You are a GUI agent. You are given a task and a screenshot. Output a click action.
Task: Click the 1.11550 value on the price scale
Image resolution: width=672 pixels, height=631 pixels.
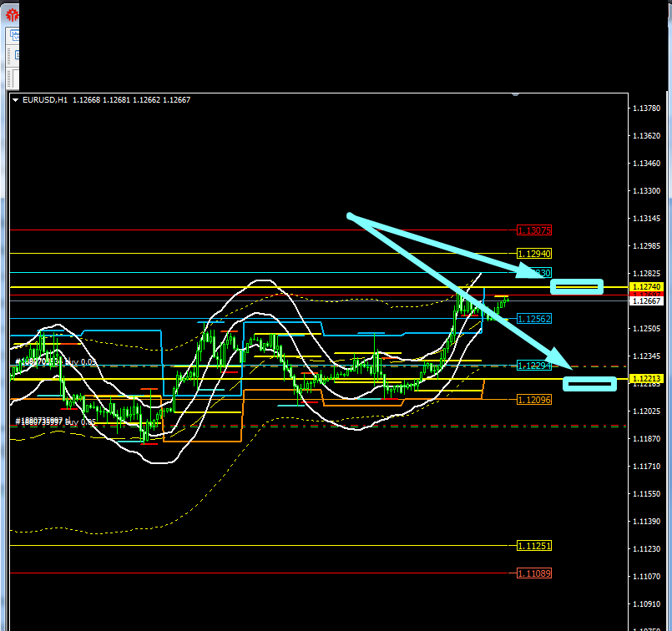646,494
